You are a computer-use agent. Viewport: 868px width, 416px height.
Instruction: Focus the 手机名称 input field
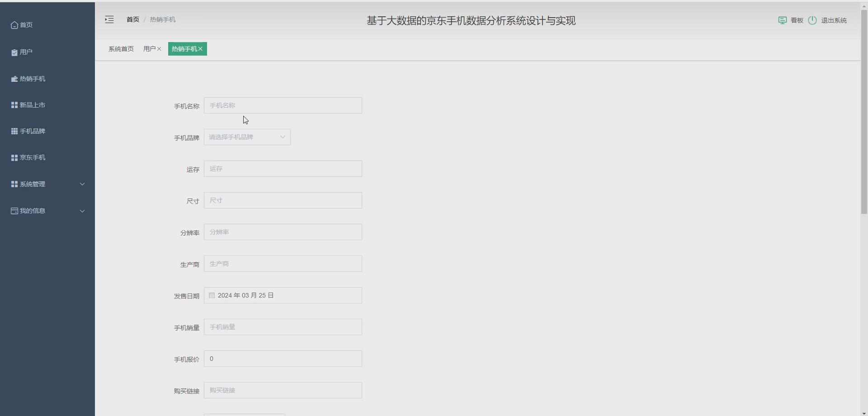tap(283, 105)
